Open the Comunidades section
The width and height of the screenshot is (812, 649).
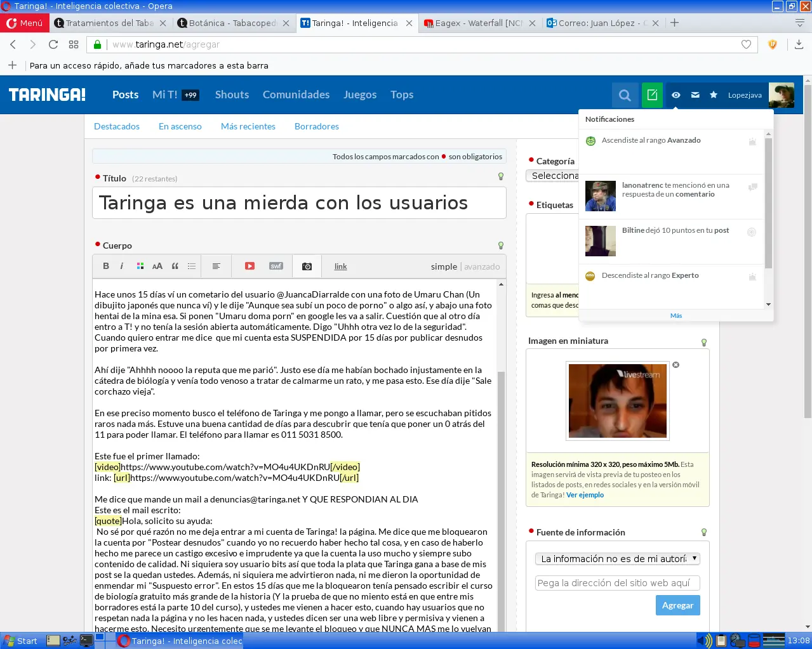click(296, 95)
